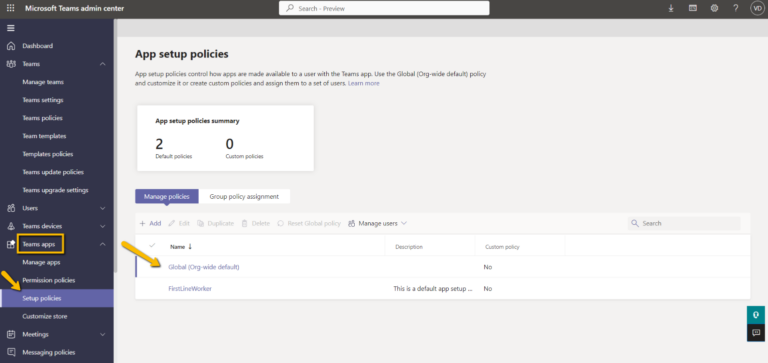This screenshot has height=363, width=768.
Task: Click the Messaging policies icon
Action: pos(11,352)
